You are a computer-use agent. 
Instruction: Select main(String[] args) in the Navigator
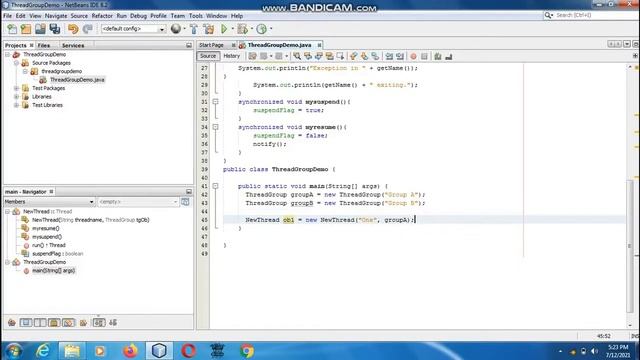(x=53, y=271)
